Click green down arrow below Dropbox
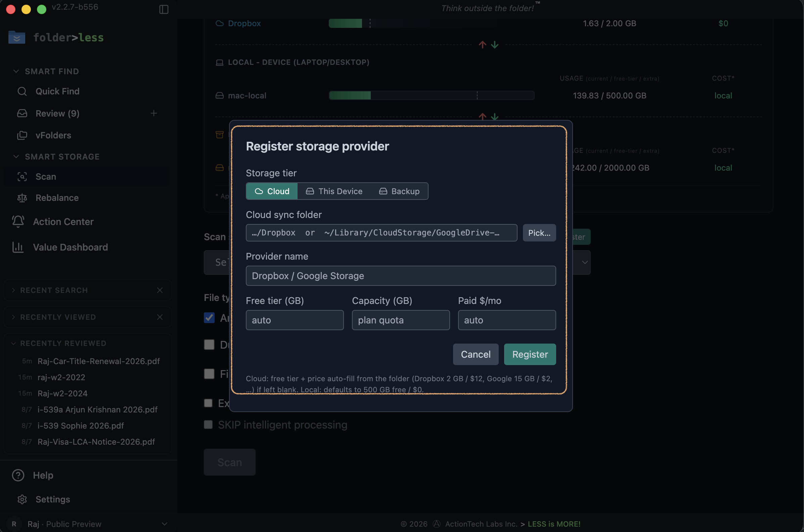Image resolution: width=804 pixels, height=532 pixels. [495, 44]
